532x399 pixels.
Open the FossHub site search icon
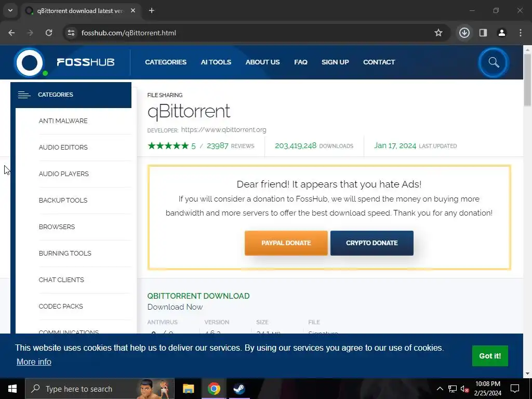(x=494, y=62)
